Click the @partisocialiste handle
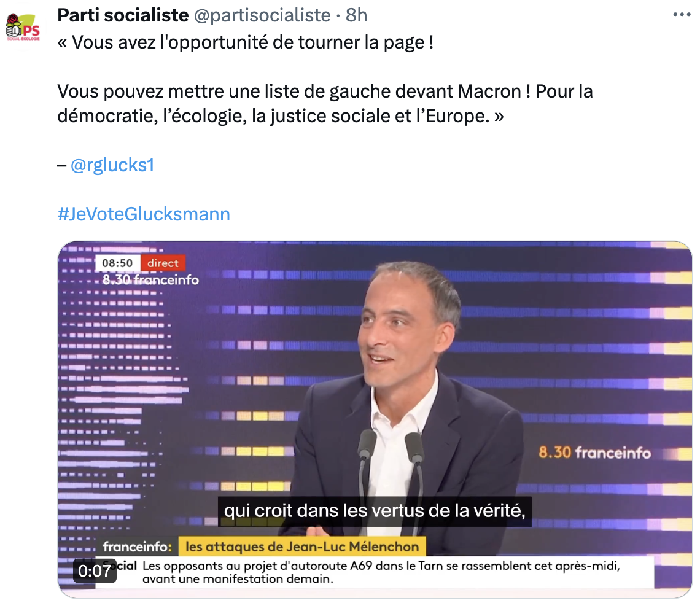 pyautogui.click(x=262, y=15)
